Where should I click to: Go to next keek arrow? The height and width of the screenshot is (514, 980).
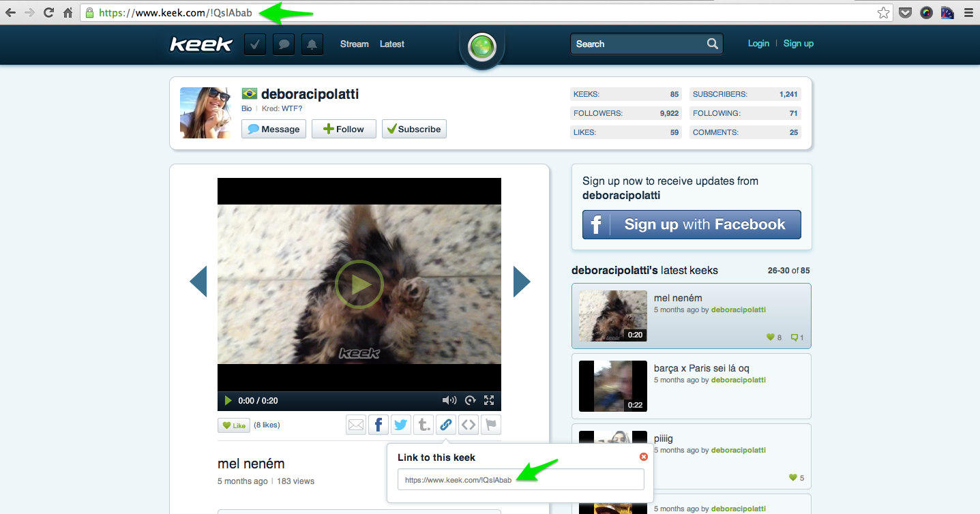tap(522, 282)
